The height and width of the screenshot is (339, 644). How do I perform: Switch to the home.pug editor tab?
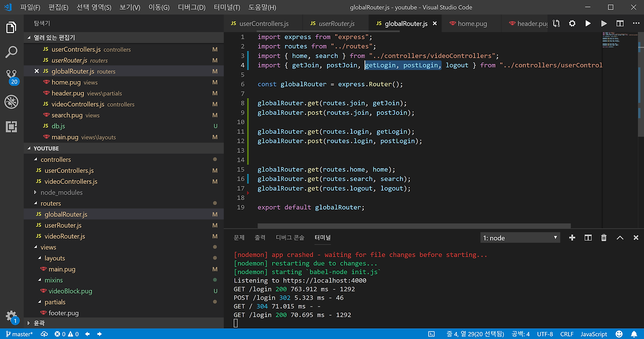coord(472,24)
